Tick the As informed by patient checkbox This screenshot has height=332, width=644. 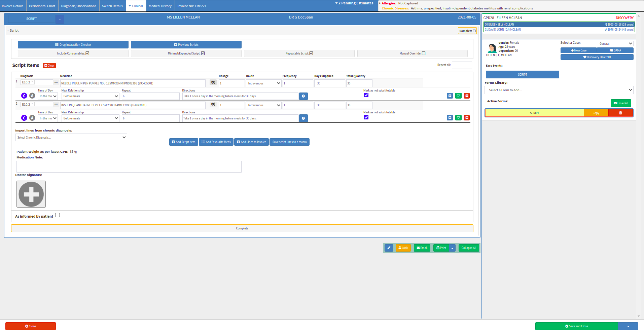coord(58,215)
